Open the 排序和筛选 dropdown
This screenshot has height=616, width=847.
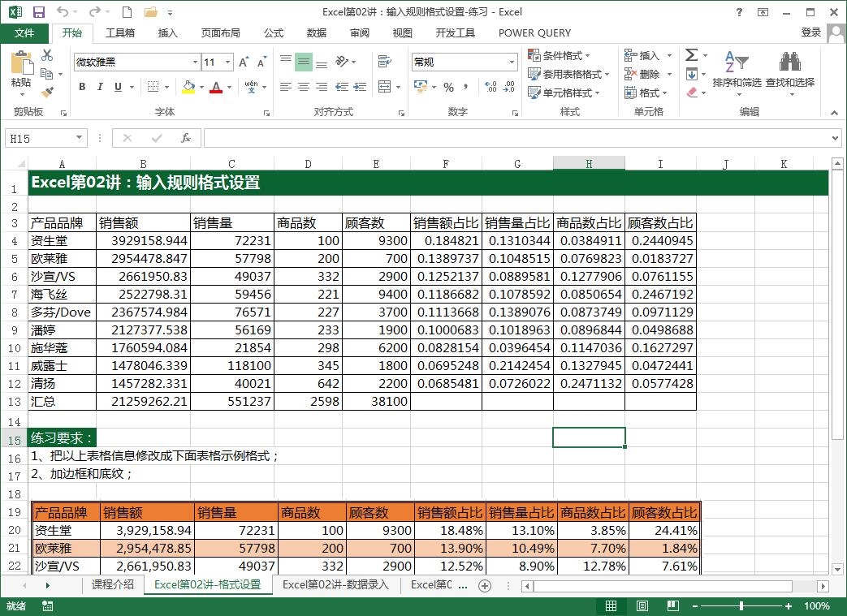[x=737, y=74]
